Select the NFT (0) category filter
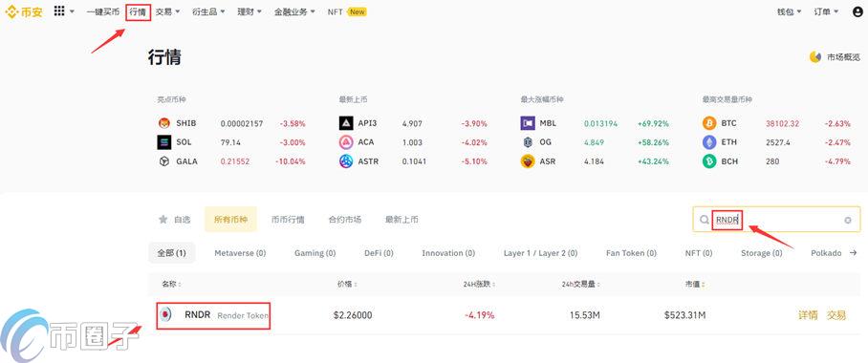The height and width of the screenshot is (363, 868). tap(699, 253)
